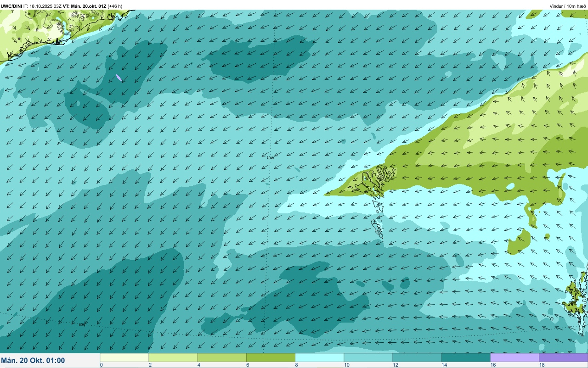The image size is (588, 368).
Task: Click the "Vindur í 10m hæð" title
Action: 568,6
